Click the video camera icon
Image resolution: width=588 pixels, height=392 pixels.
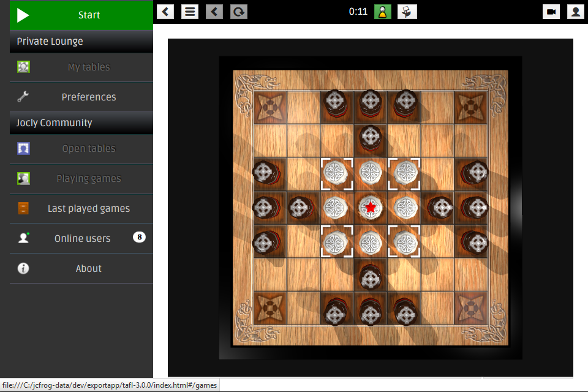pos(551,12)
